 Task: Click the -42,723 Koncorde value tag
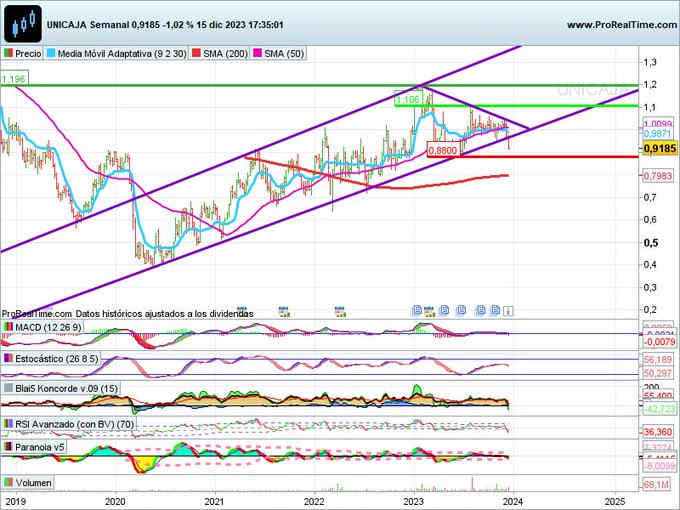pos(659,409)
